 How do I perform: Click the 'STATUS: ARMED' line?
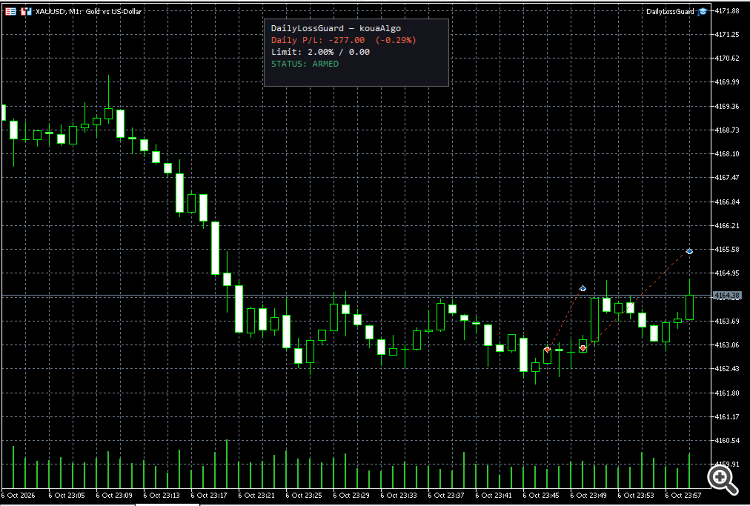coord(305,64)
